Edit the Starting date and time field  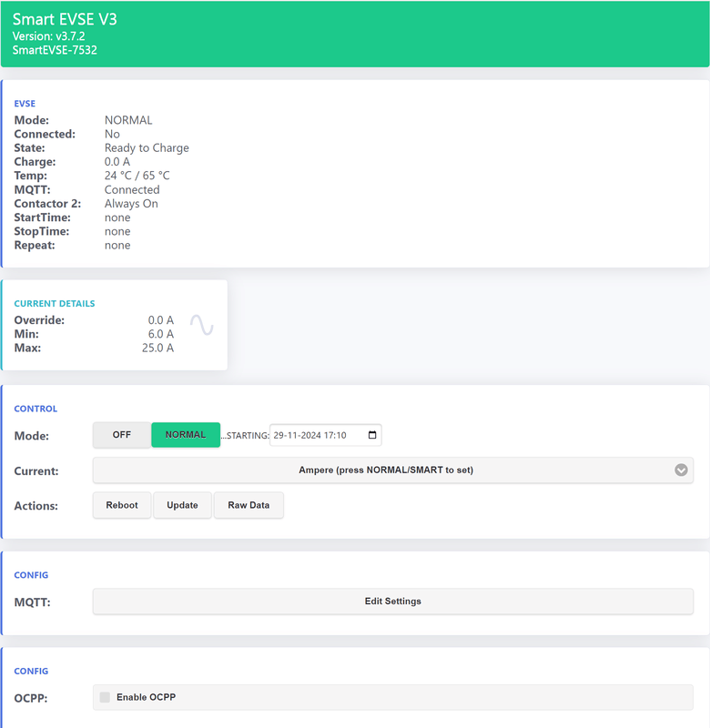click(x=326, y=435)
